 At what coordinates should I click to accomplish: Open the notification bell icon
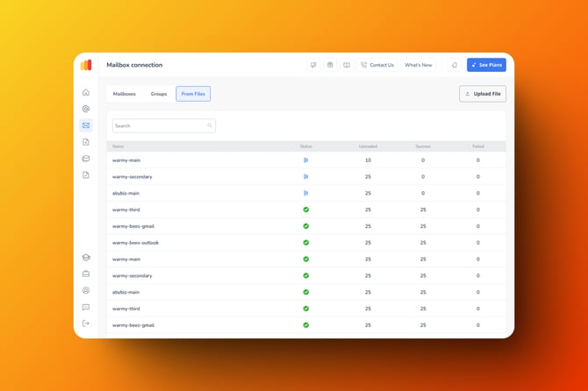coord(454,65)
